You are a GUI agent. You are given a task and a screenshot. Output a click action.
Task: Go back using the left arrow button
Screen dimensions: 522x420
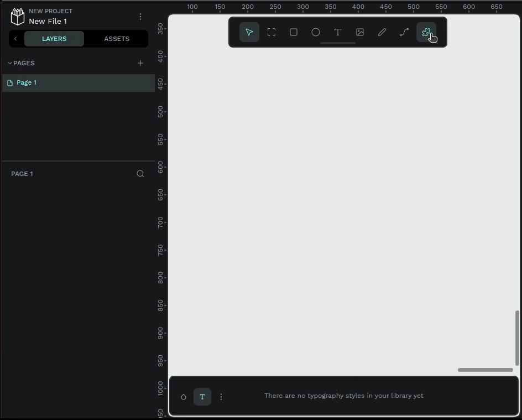pyautogui.click(x=15, y=39)
